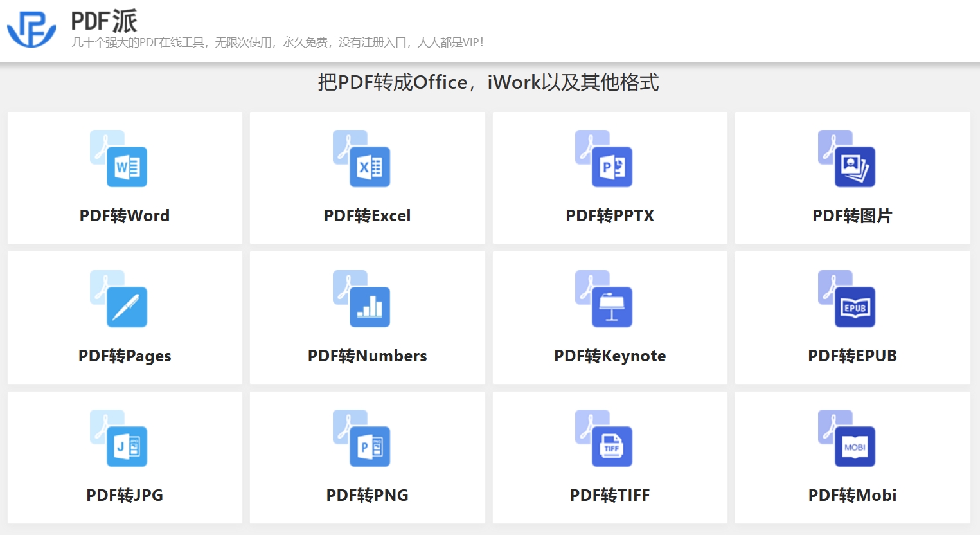The width and height of the screenshot is (980, 535).
Task: Open the PDF转EPUB link
Action: 853,356
